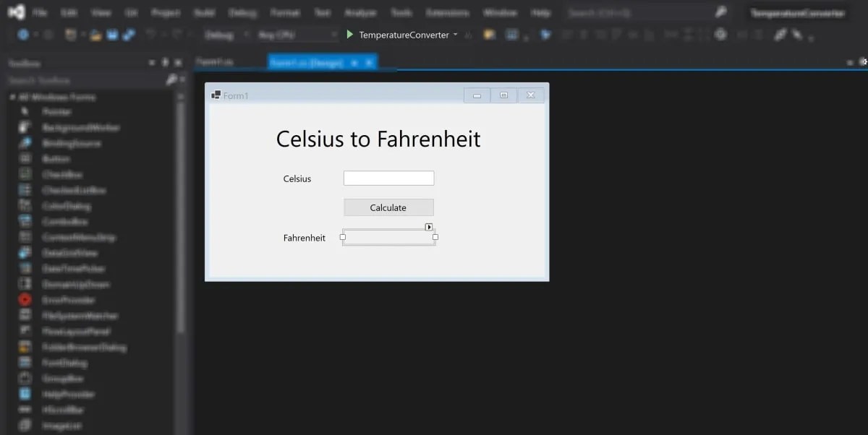868x435 pixels.
Task: Click the Calculate button on Form1
Action: (x=388, y=207)
